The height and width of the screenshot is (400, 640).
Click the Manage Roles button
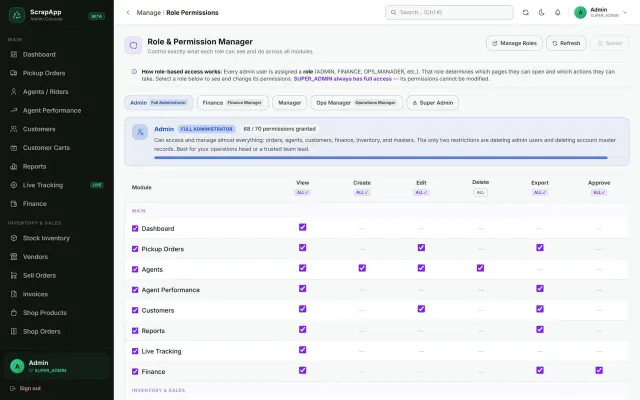point(514,43)
